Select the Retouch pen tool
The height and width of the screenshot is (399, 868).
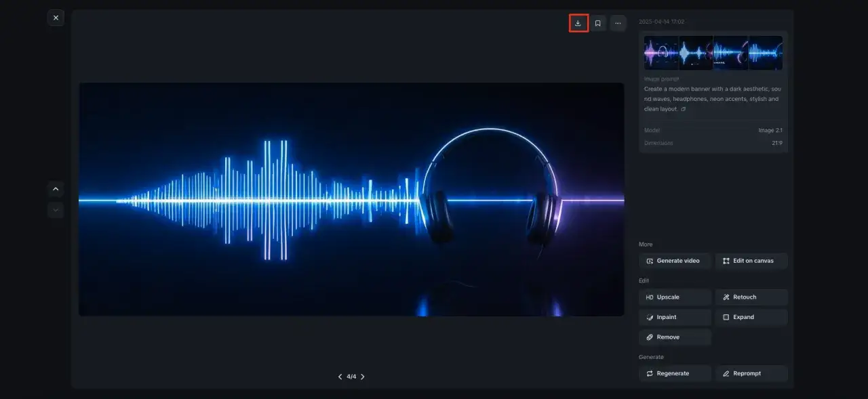click(x=751, y=297)
